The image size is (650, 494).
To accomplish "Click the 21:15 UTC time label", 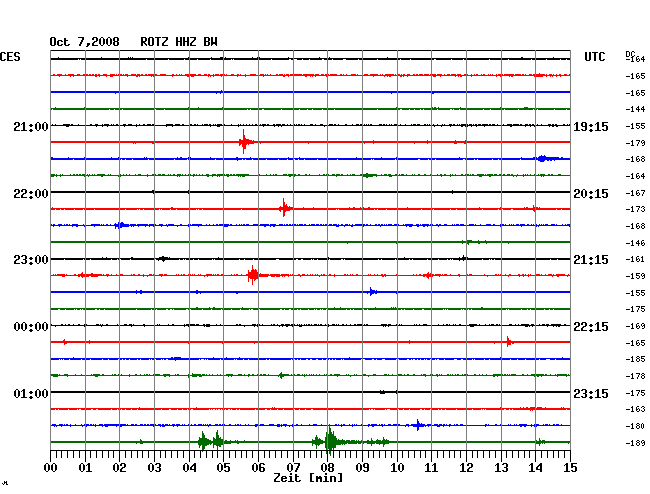I will tap(591, 260).
